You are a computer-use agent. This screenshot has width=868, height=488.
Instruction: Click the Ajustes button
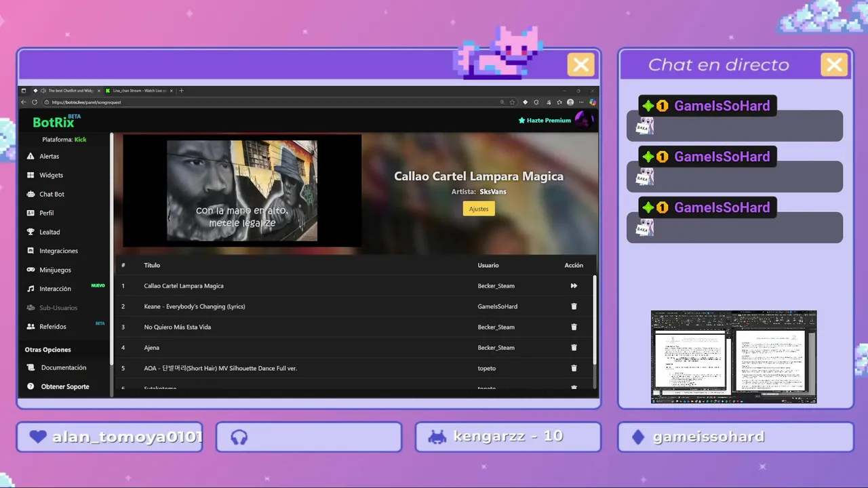pyautogui.click(x=479, y=209)
